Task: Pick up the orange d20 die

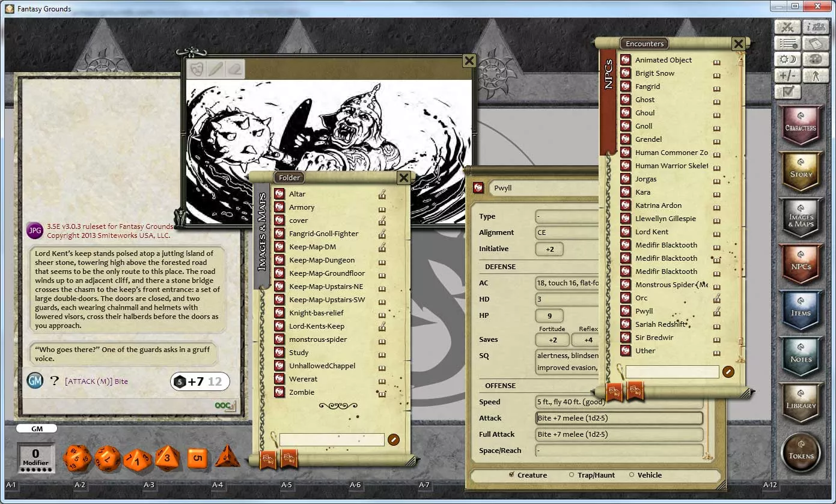Action: [77, 458]
